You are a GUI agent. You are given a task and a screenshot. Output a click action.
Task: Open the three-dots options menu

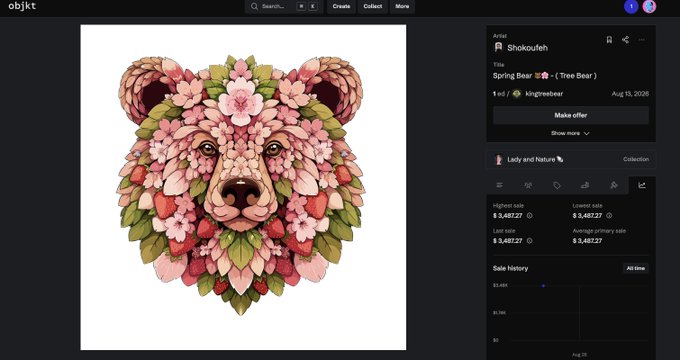pyautogui.click(x=641, y=40)
